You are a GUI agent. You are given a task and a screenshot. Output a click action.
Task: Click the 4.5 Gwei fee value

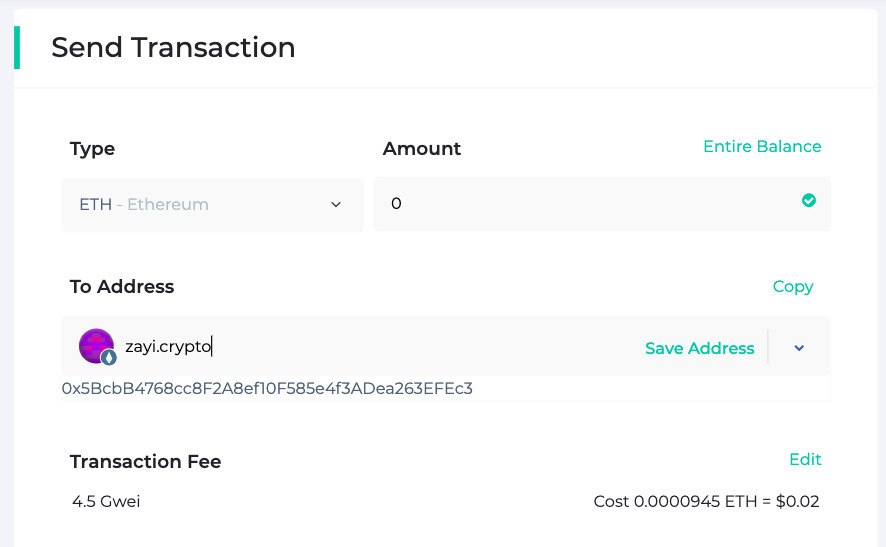click(106, 501)
